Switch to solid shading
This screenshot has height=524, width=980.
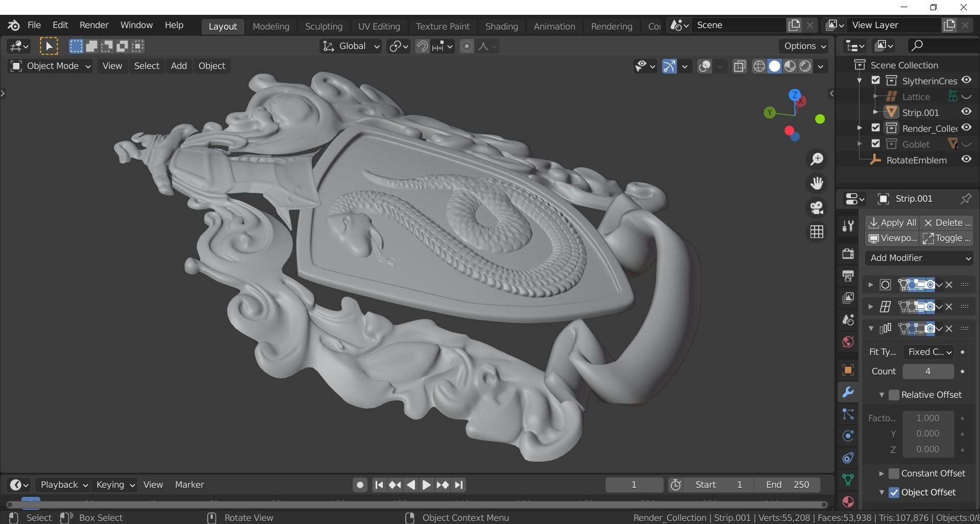point(774,66)
